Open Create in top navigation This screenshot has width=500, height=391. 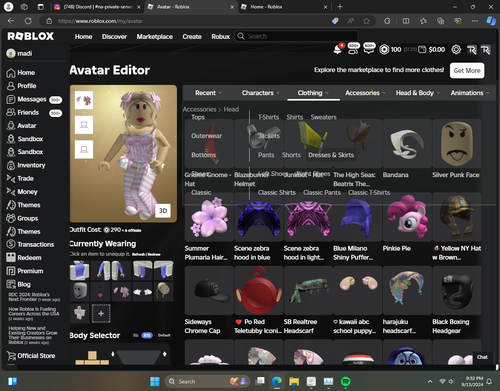coord(192,37)
